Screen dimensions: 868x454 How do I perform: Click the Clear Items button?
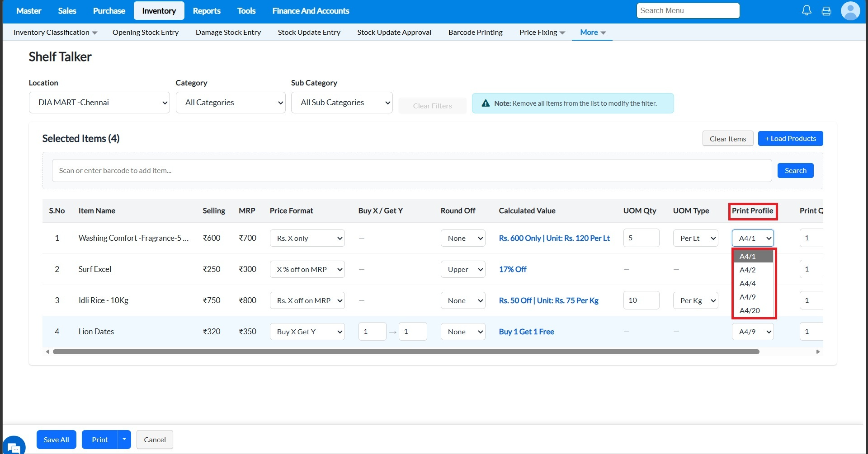(x=727, y=139)
